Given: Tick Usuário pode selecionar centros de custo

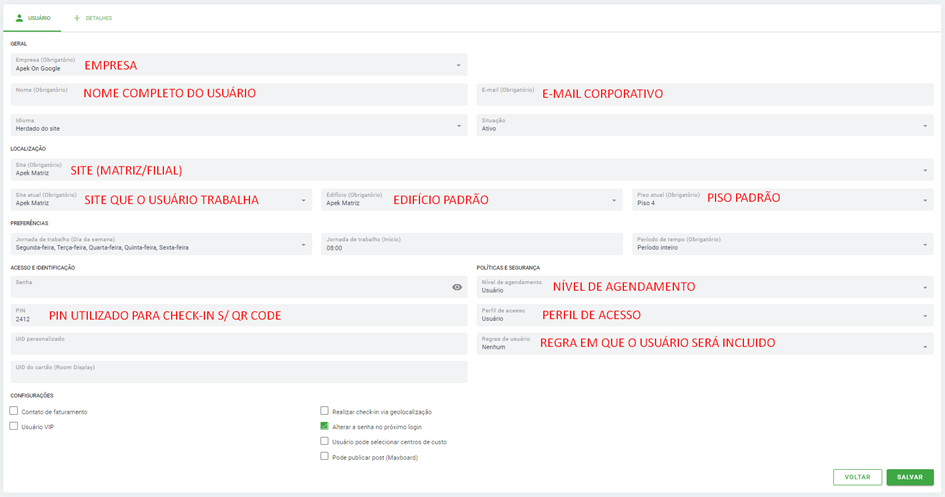Looking at the screenshot, I should coord(324,441).
